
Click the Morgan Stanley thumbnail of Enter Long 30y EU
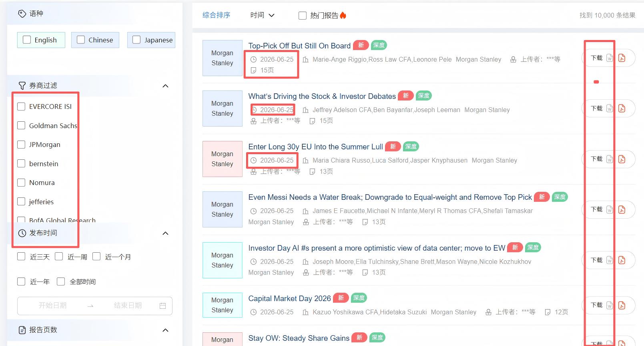coord(222,159)
